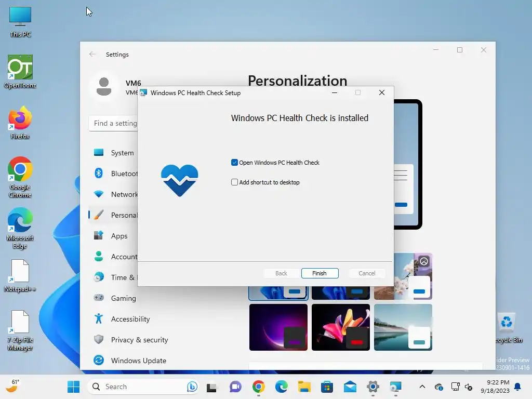Click the Accessibility figure icon in sidebar
The width and height of the screenshot is (532, 399).
click(x=99, y=318)
